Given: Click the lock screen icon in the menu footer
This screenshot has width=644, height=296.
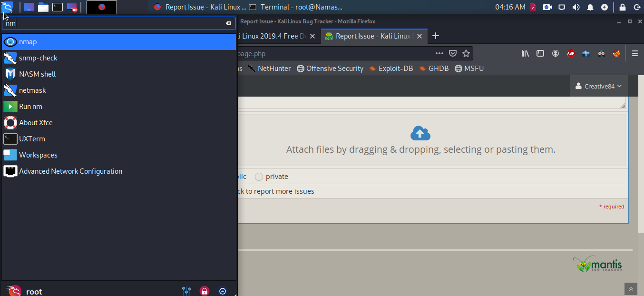Looking at the screenshot, I should tap(205, 291).
